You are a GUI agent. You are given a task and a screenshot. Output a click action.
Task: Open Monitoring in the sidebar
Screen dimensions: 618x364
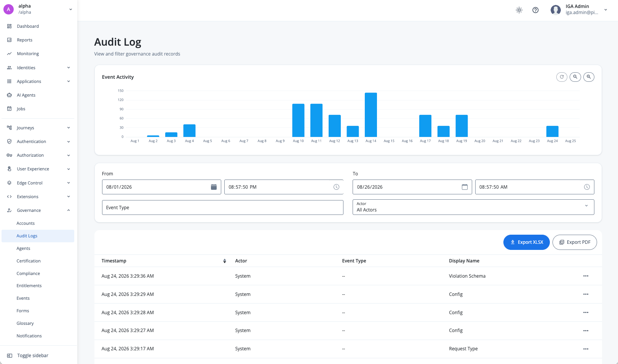(28, 54)
